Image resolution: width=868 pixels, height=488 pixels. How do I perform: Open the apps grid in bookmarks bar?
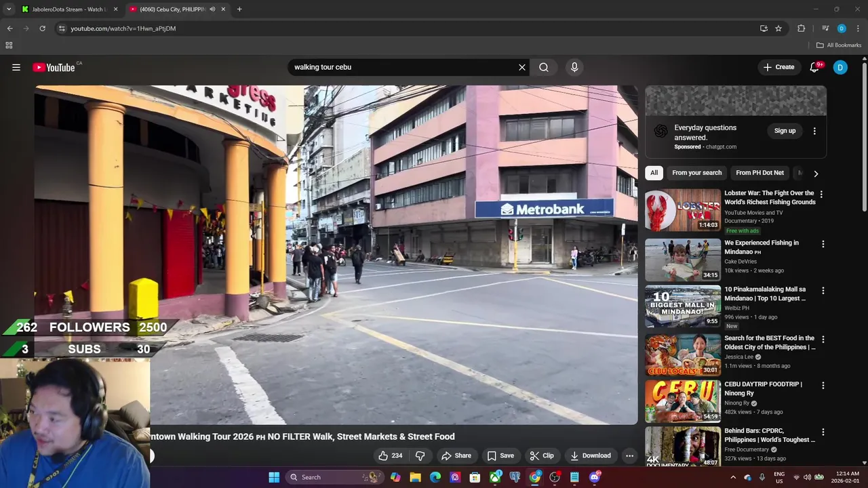[x=9, y=45]
